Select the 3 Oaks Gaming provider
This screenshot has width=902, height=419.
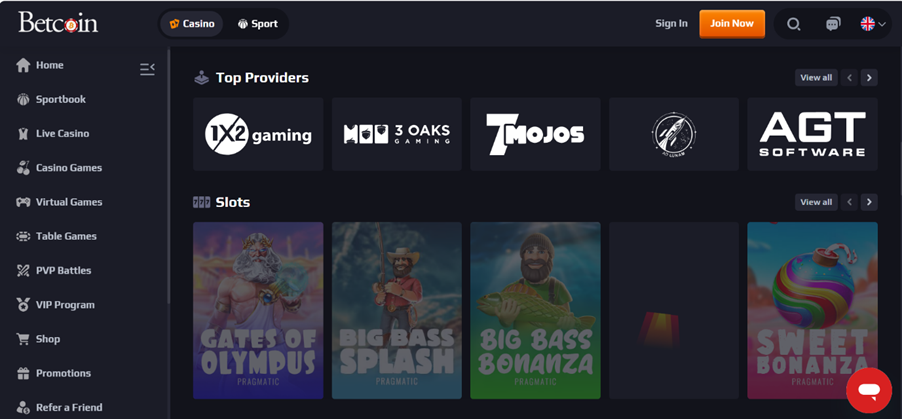pos(397,134)
